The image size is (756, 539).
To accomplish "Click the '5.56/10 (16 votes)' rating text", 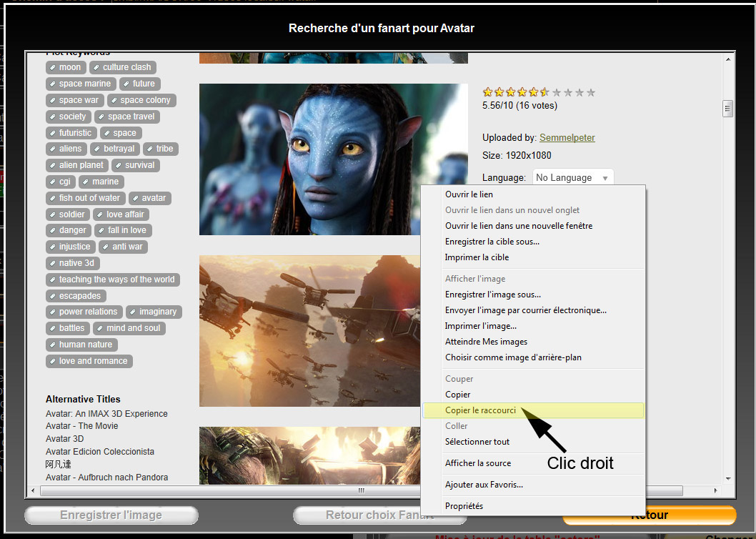I will click(519, 105).
